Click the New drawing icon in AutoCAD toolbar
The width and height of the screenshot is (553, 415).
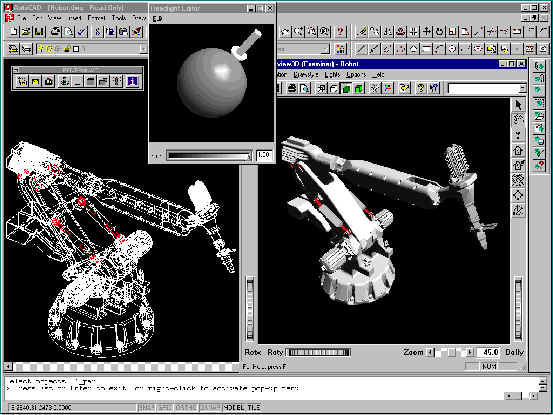coord(14,32)
